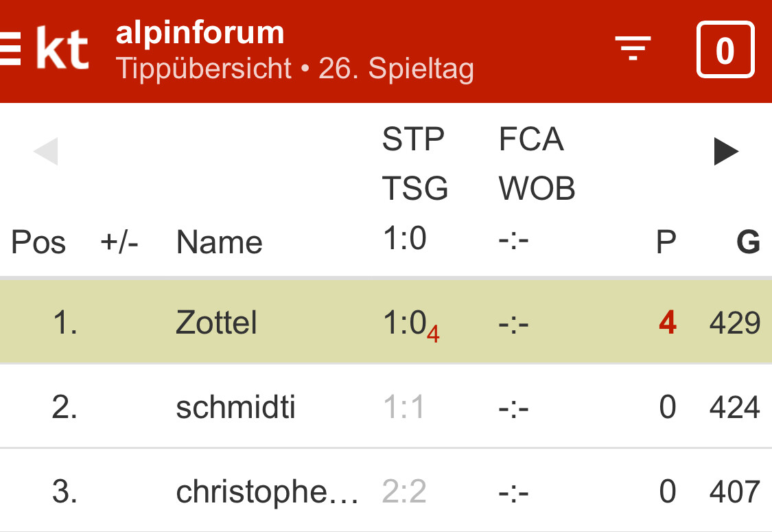Tap the kt kicktipp logo
Screen dimensions: 772x532
(62, 49)
